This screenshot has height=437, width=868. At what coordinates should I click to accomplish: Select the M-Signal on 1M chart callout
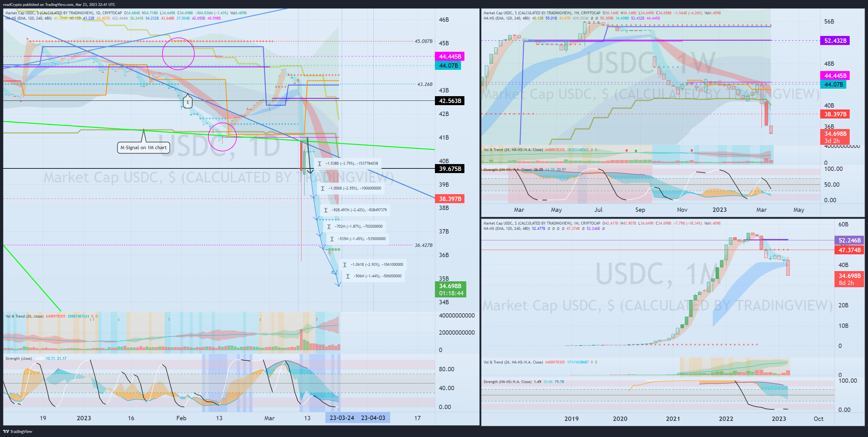coord(143,147)
